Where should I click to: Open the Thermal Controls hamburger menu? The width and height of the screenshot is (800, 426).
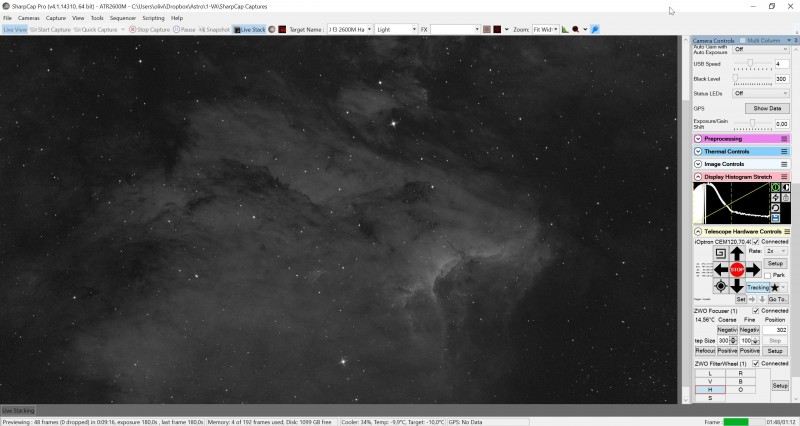click(x=784, y=152)
